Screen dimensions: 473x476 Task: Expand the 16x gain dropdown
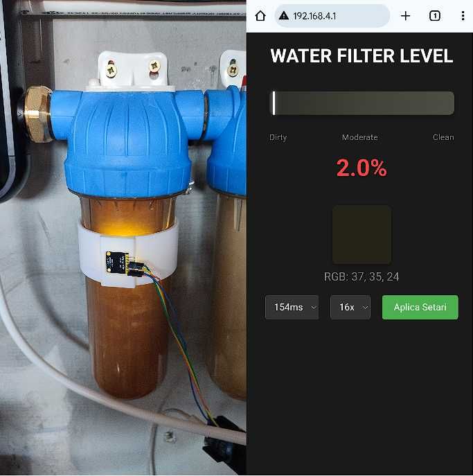pyautogui.click(x=350, y=307)
